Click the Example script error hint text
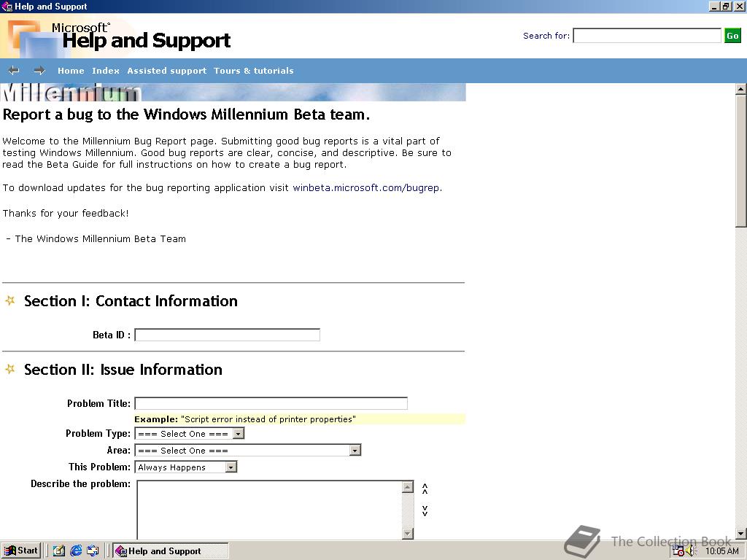The height and width of the screenshot is (560, 747). pyautogui.click(x=245, y=419)
